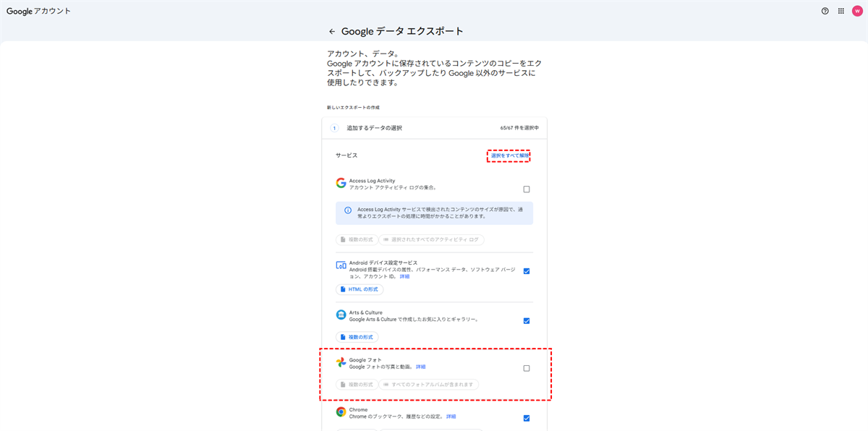Click 複数の形式 button under Arts & Culture
868x431 pixels.
pyautogui.click(x=357, y=337)
